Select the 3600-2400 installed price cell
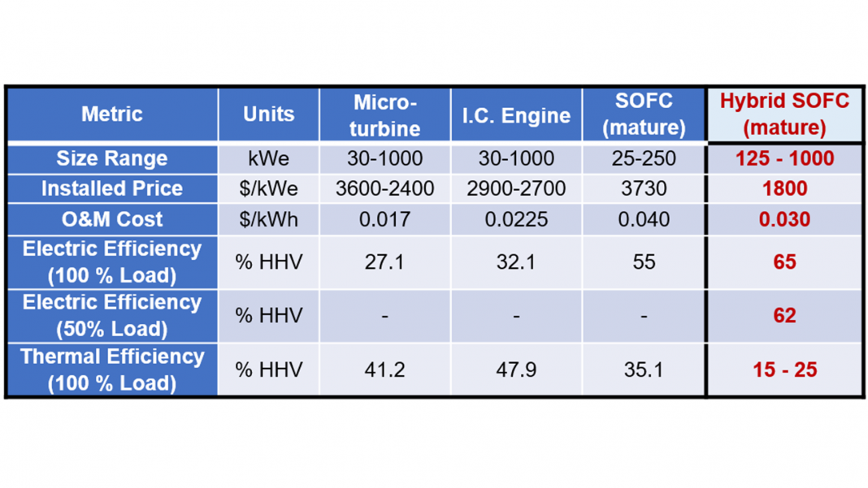 click(384, 189)
